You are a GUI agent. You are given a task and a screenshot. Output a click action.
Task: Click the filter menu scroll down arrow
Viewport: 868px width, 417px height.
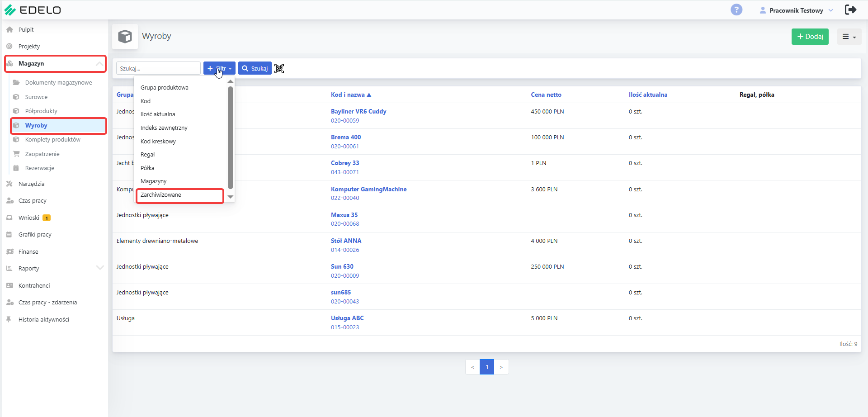pos(231,197)
